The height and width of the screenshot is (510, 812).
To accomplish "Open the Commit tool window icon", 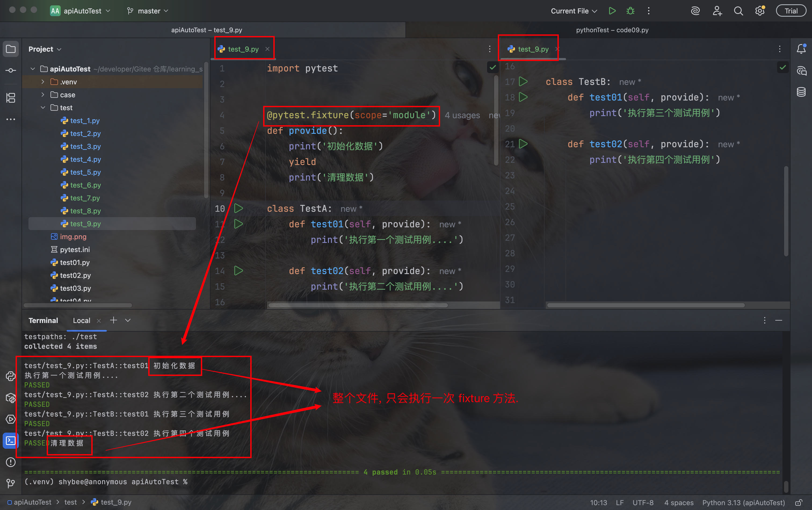I will pos(11,70).
